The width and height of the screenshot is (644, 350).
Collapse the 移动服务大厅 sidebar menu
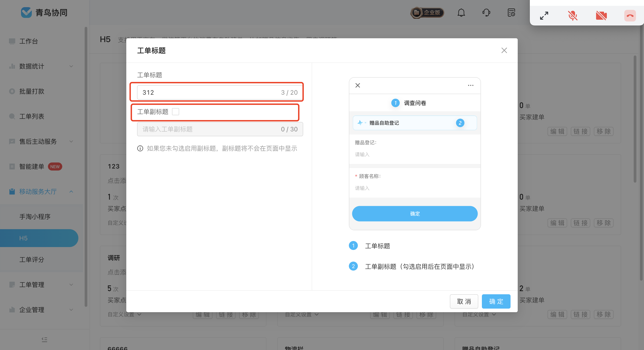coord(41,192)
